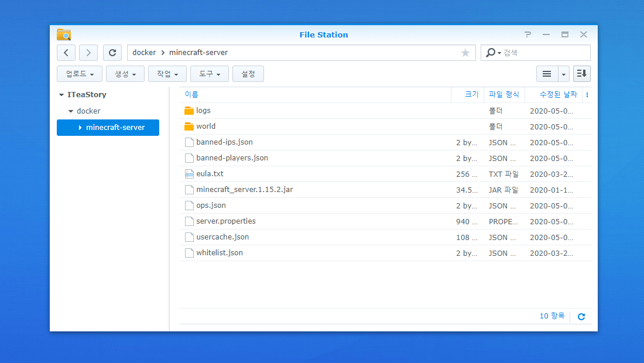Add current path to favorites with star
The image size is (644, 363).
pyautogui.click(x=465, y=53)
